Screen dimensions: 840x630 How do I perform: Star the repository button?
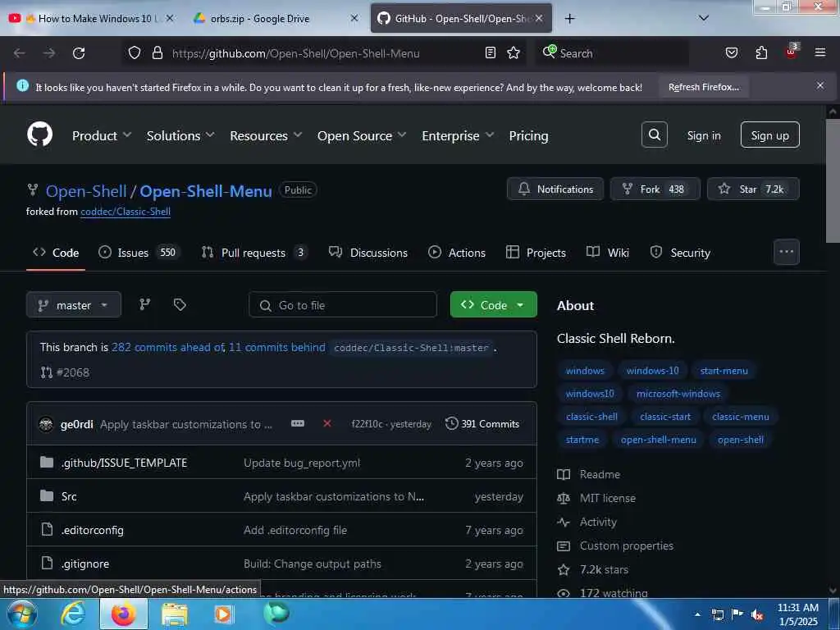coord(753,189)
